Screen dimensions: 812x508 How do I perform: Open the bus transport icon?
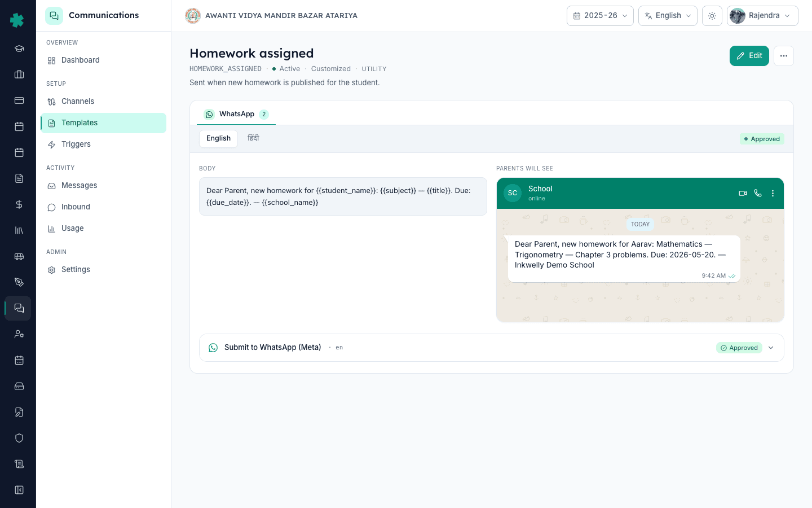pyautogui.click(x=19, y=256)
